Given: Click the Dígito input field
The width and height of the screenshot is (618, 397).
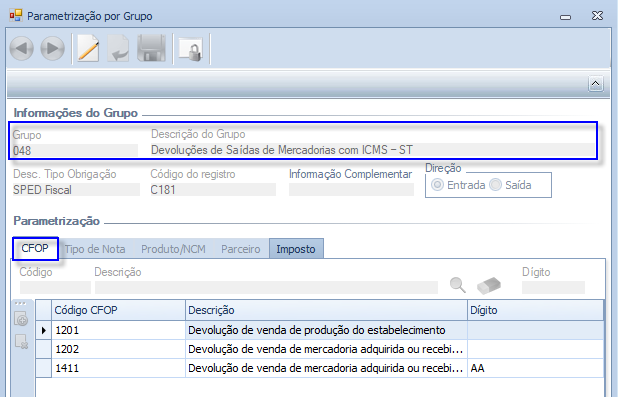Looking at the screenshot, I should click(553, 287).
